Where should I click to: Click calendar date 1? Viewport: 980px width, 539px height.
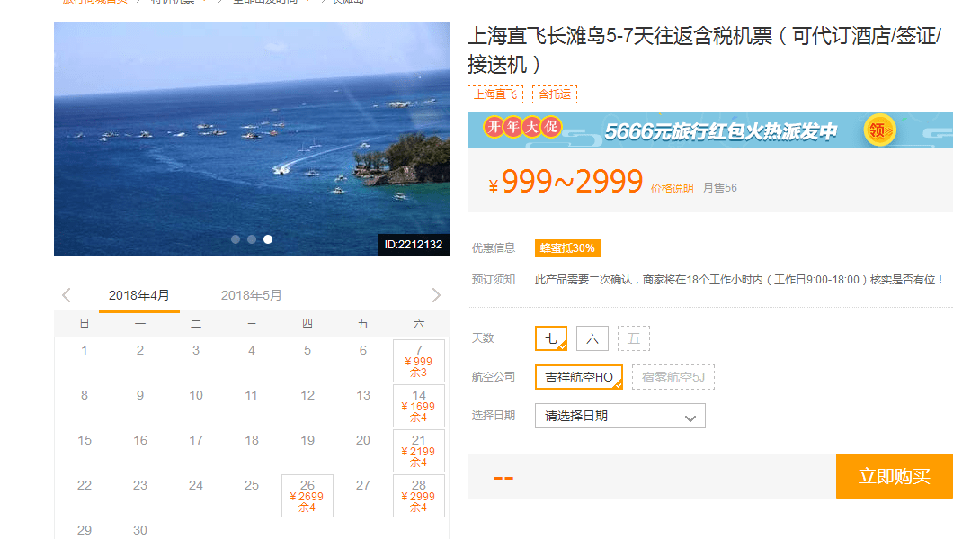(x=85, y=350)
